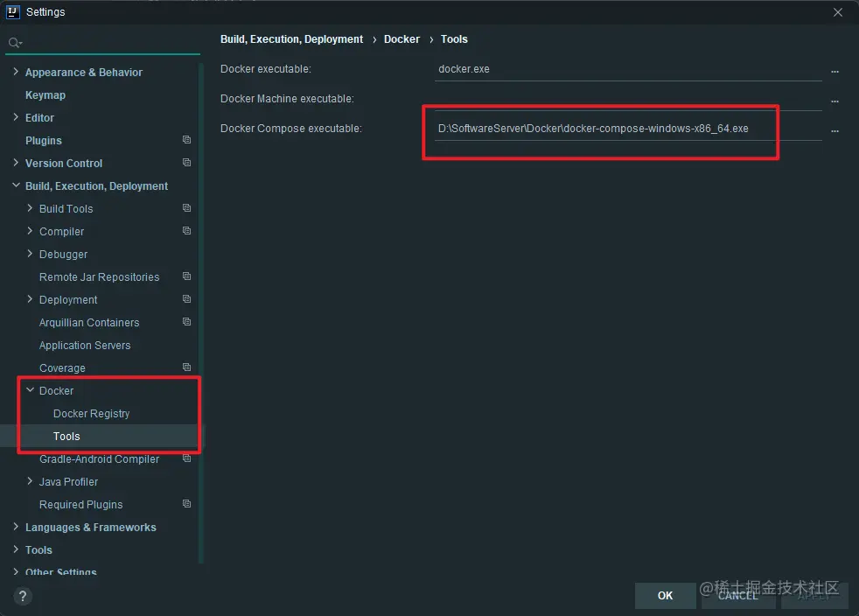The width and height of the screenshot is (859, 616).
Task: Click the settings tree scrollbar
Action: click(x=201, y=312)
